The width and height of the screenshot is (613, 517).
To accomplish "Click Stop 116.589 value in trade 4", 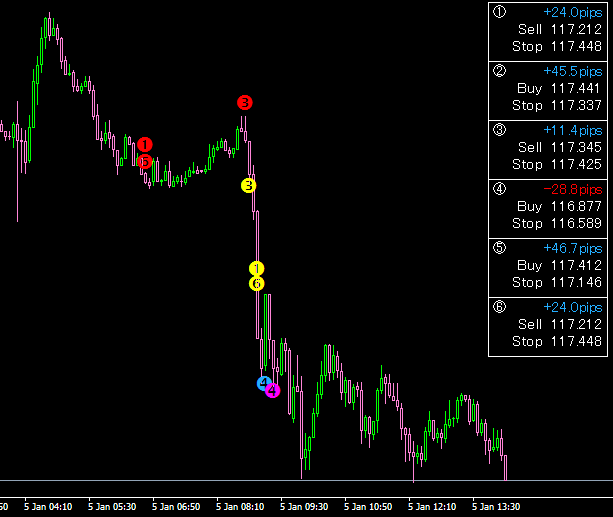I will coord(557,223).
